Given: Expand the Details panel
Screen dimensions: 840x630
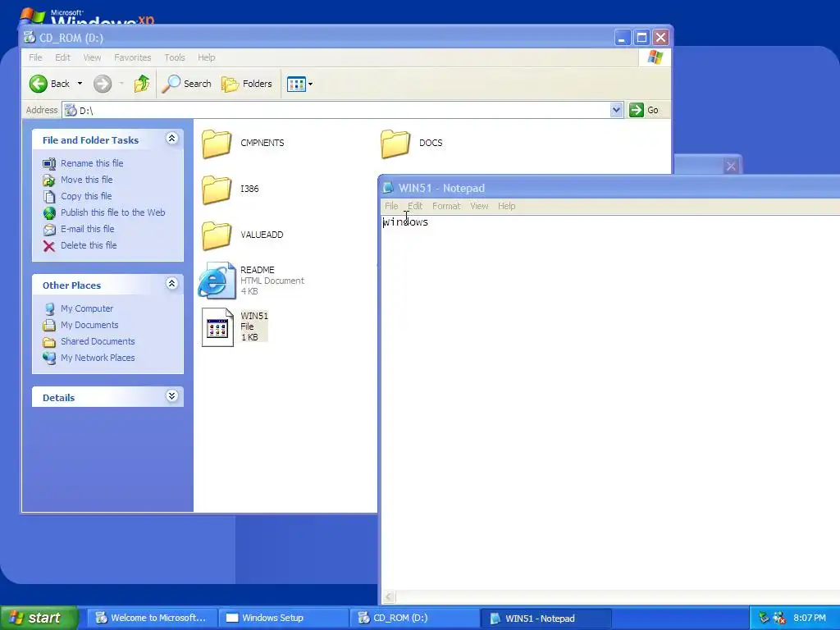Looking at the screenshot, I should 171,396.
